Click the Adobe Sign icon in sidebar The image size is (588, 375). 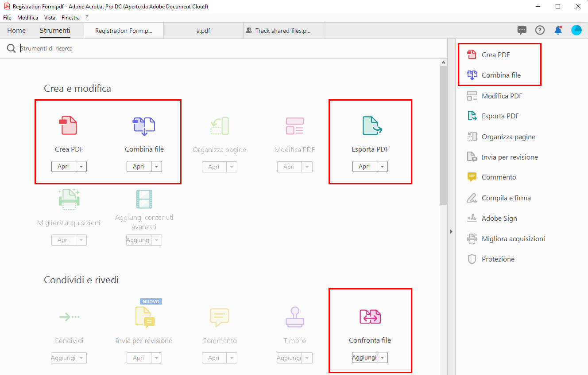click(472, 218)
